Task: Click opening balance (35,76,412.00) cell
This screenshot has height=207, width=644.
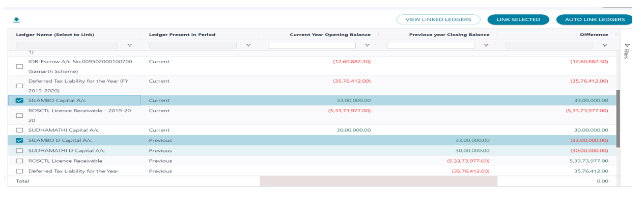Action: [352, 81]
